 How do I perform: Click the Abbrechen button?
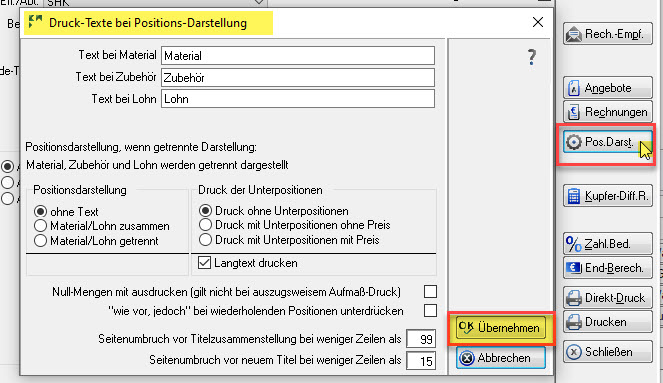tap(501, 358)
